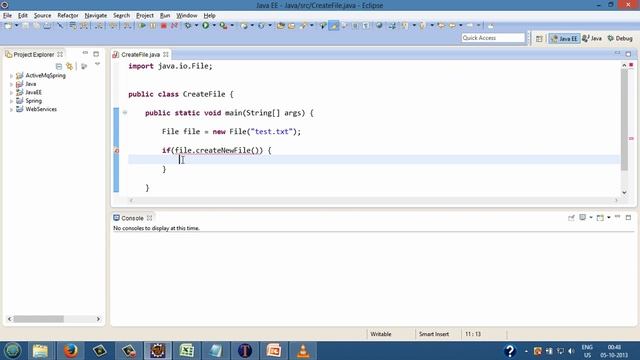Click the Console Open Console icon

point(600,218)
